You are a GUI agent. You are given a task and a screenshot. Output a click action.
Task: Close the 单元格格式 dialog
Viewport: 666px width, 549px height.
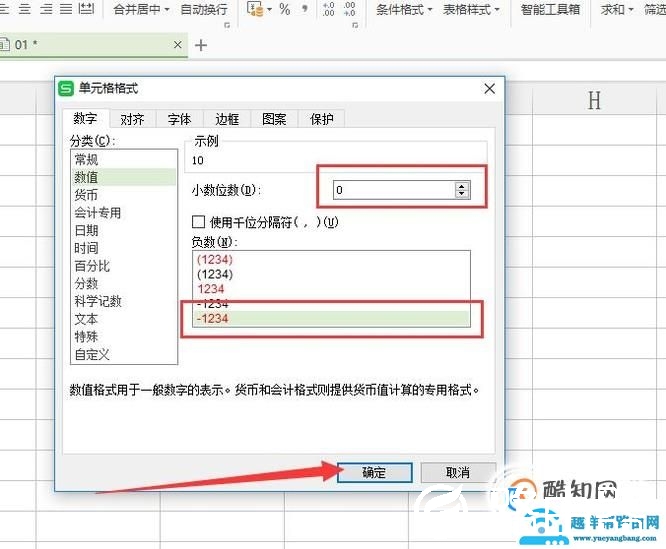pyautogui.click(x=489, y=89)
